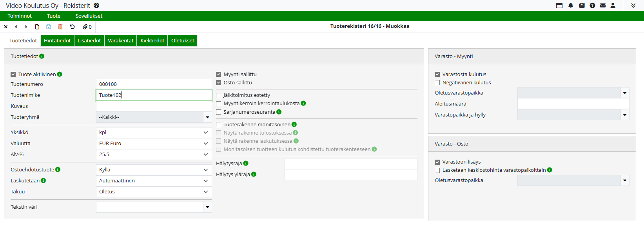This screenshot has height=233, width=644.
Task: Click the save diskette icon
Action: pyautogui.click(x=49, y=27)
